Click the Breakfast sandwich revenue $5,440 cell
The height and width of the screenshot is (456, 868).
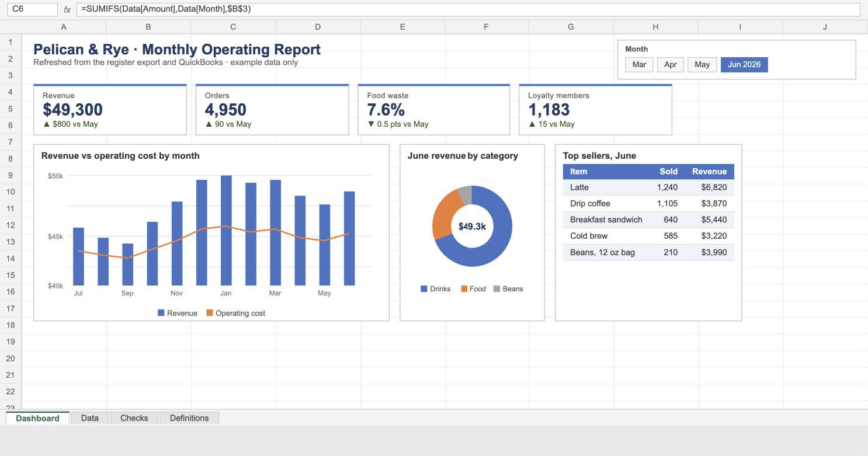pos(714,220)
